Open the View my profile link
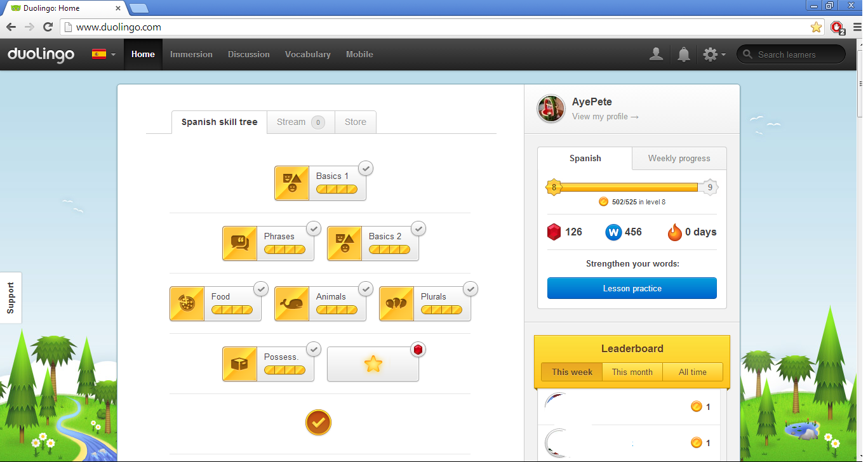Viewport: 868px width, 462px height. click(x=605, y=117)
